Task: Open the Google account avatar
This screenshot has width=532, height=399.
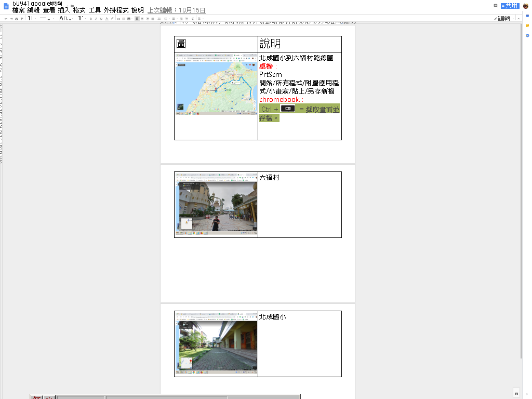Action: (x=526, y=6)
